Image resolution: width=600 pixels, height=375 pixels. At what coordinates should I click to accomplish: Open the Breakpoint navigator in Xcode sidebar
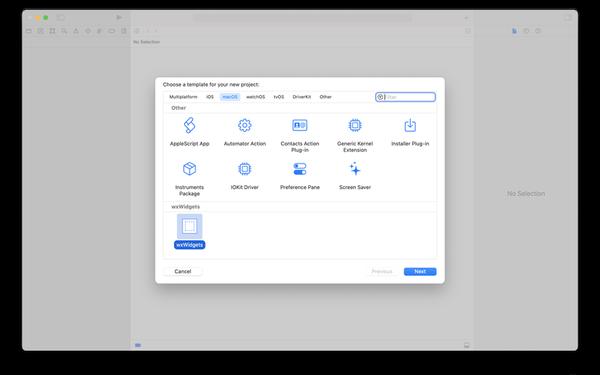(x=111, y=31)
